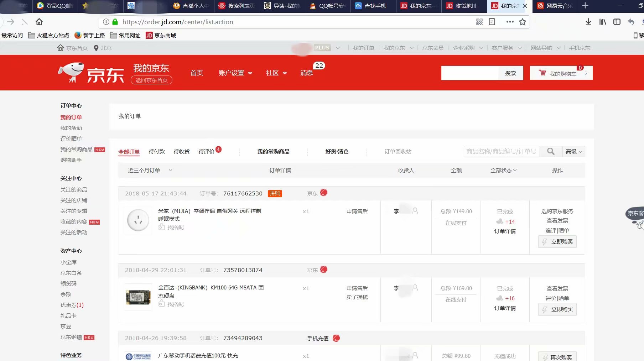The image size is (644, 361).
Task: Open the Firefox library icon
Action: [603, 22]
